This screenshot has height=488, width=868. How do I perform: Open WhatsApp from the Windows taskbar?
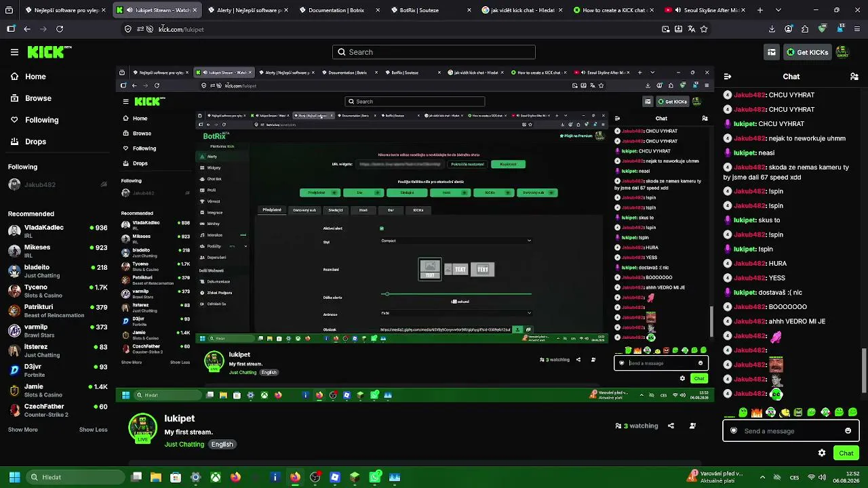[375, 477]
